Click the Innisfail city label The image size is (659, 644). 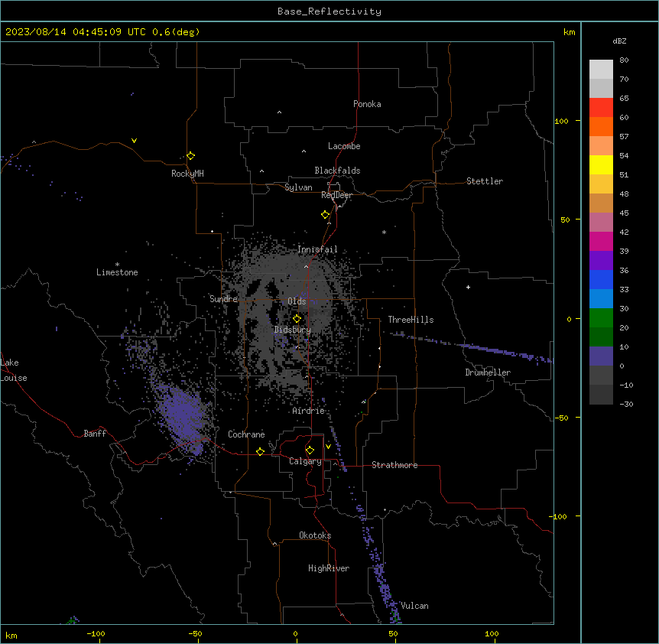coord(317,249)
